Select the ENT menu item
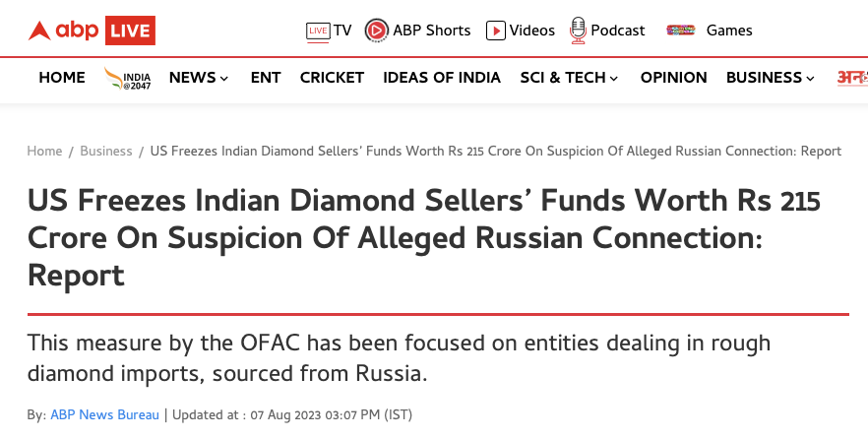The height and width of the screenshot is (438, 868). tap(266, 78)
